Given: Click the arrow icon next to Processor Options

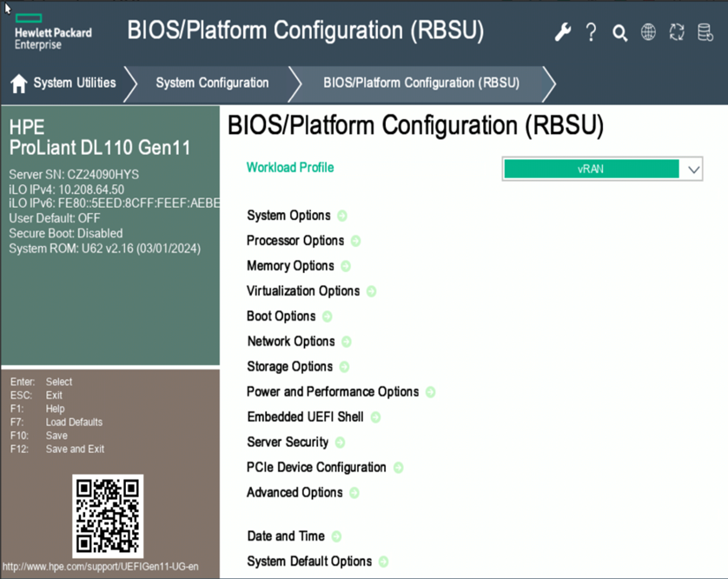Looking at the screenshot, I should tap(355, 241).
